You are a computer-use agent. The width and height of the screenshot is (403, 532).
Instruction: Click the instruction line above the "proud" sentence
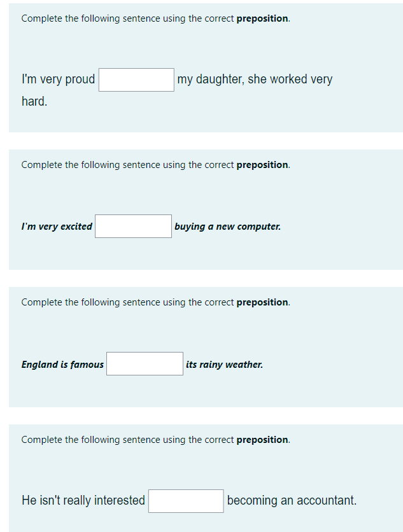pos(156,18)
